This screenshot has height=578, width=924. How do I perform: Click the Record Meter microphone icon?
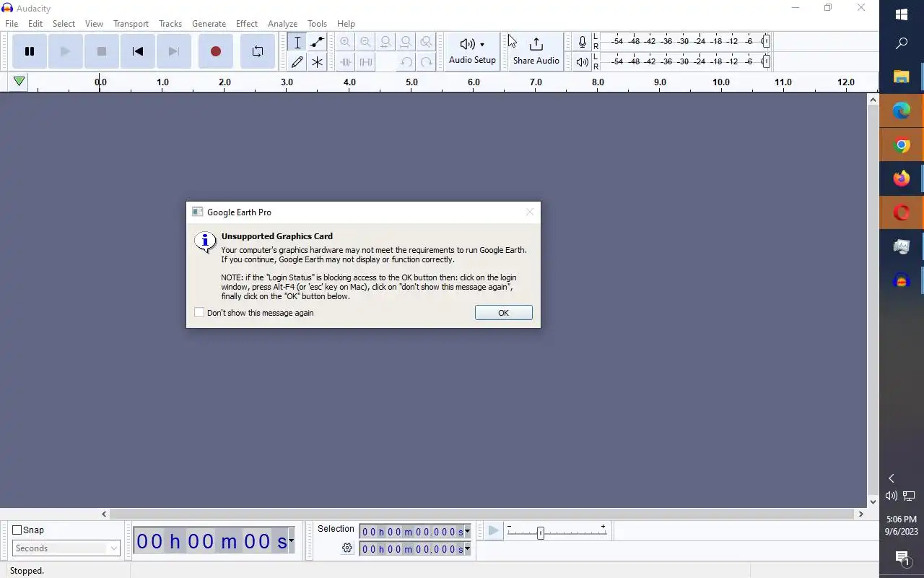582,42
